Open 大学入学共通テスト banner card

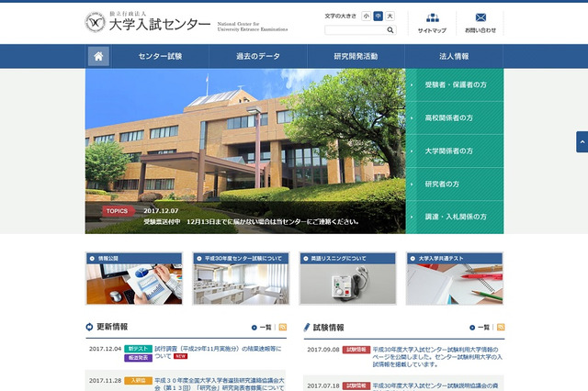tap(455, 278)
